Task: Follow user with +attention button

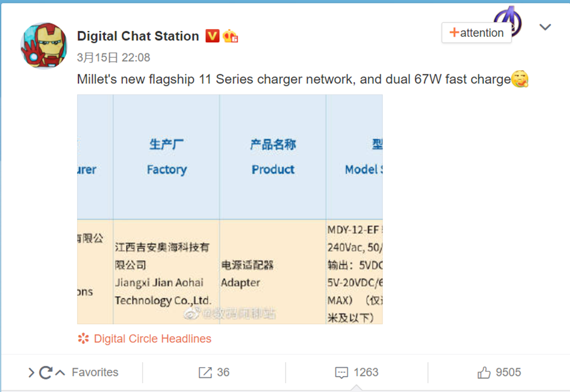Action: [477, 33]
